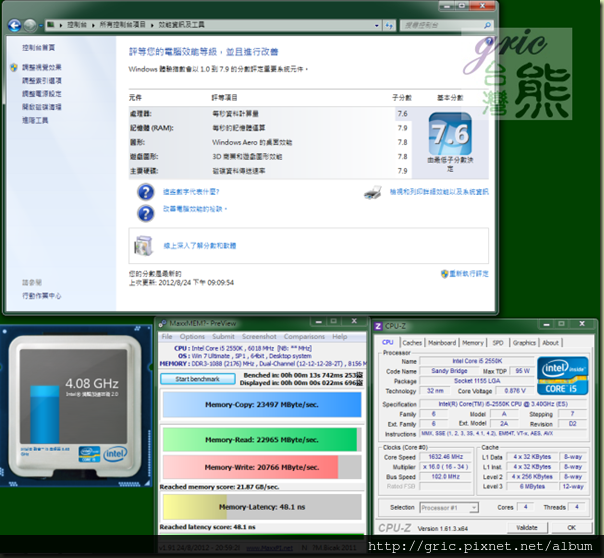
Task: Switch to the Graphics tab in CPU-Z
Action: pos(524,343)
